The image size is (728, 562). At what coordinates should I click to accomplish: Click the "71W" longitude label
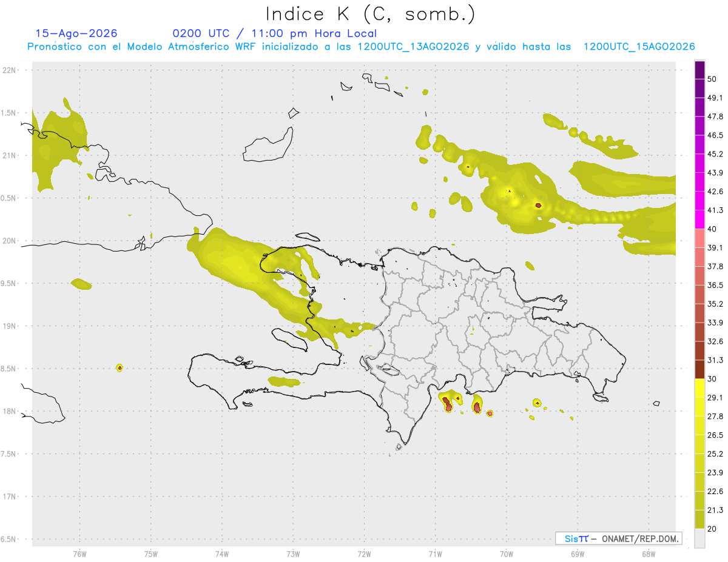pos(435,554)
